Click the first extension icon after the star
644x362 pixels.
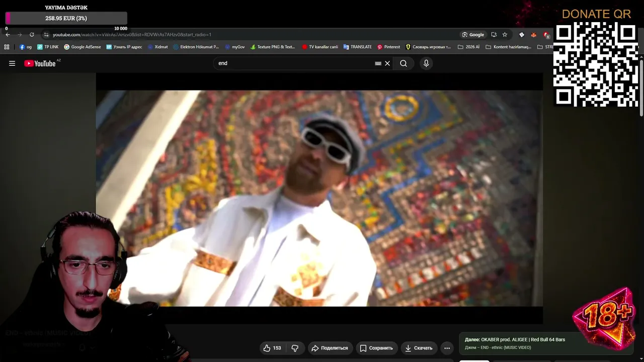click(522, 35)
